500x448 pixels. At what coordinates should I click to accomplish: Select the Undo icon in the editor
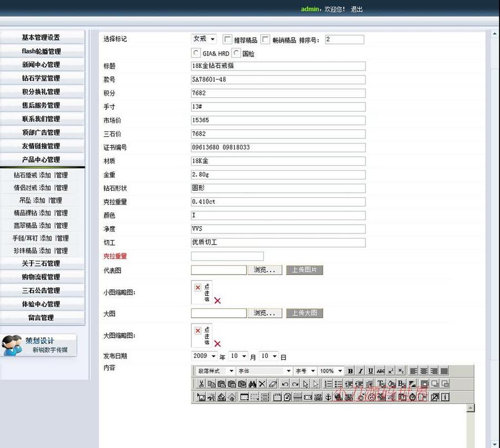click(284, 384)
